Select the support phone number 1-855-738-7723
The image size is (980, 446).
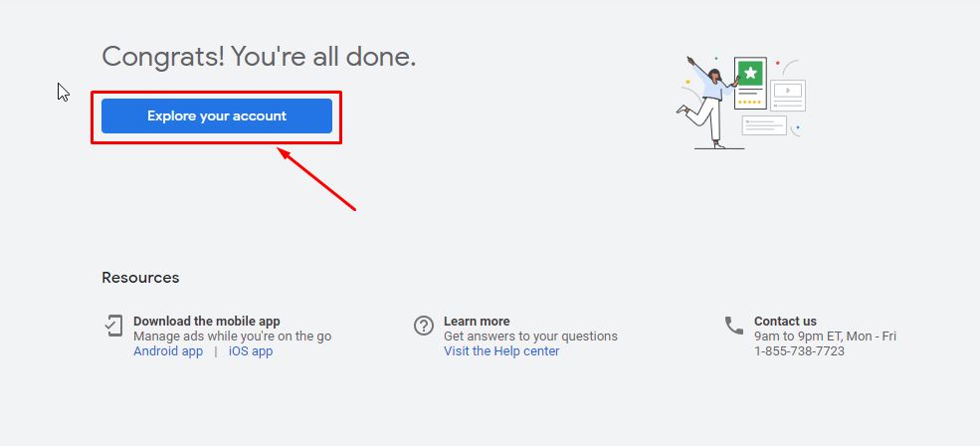[x=799, y=351]
